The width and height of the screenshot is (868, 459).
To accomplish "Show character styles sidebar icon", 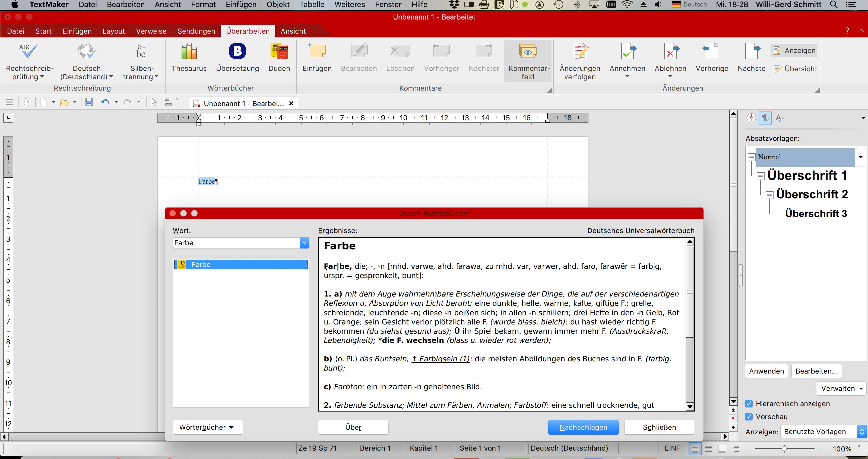I will point(779,118).
